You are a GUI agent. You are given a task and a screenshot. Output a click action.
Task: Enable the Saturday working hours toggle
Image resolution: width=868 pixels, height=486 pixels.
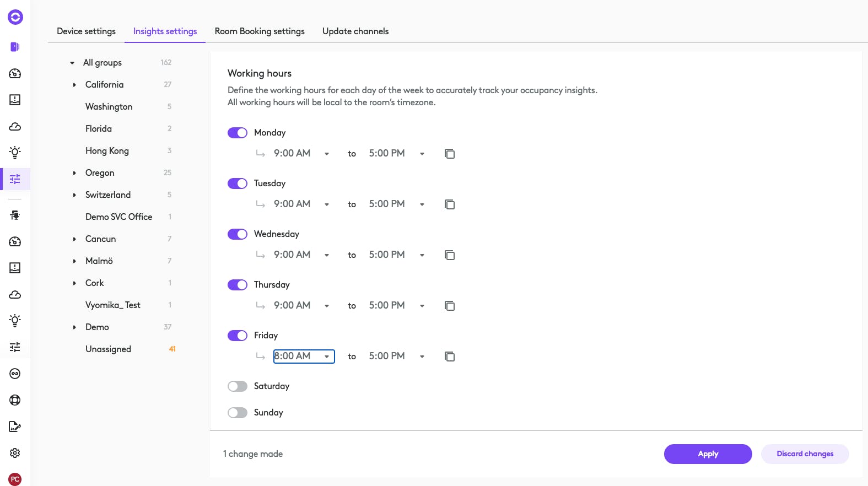238,386
